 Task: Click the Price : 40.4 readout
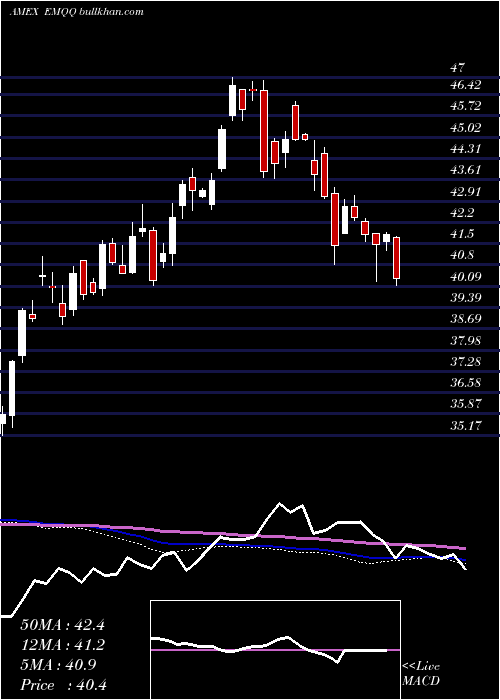pos(62,685)
